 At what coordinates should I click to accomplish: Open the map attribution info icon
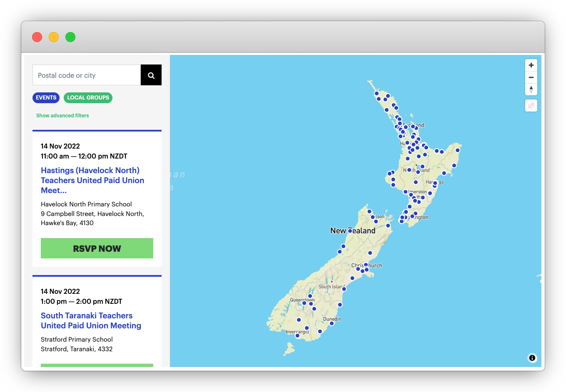coord(532,358)
